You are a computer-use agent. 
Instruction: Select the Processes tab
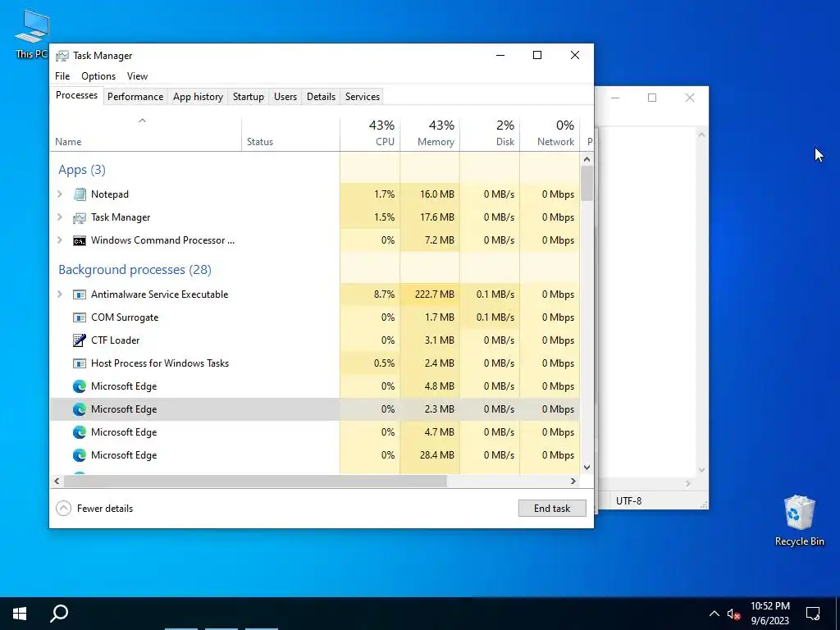click(x=76, y=95)
